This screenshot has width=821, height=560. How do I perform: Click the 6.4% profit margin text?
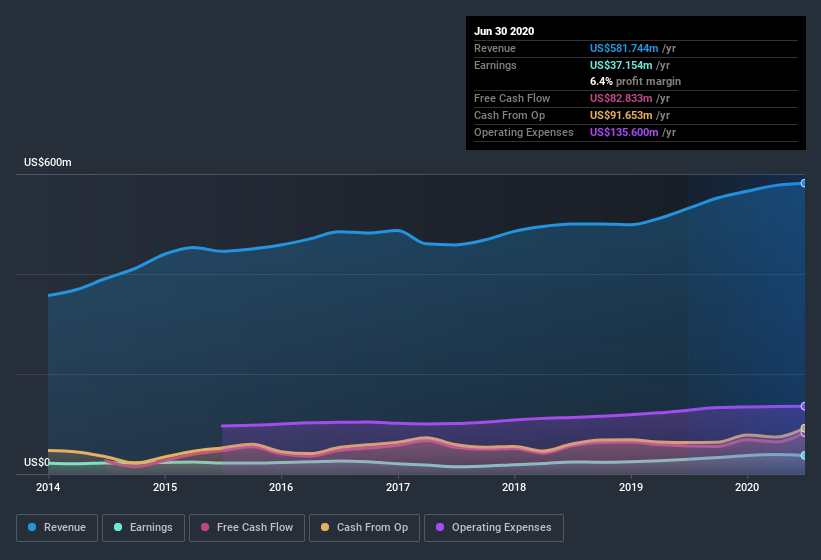click(636, 81)
